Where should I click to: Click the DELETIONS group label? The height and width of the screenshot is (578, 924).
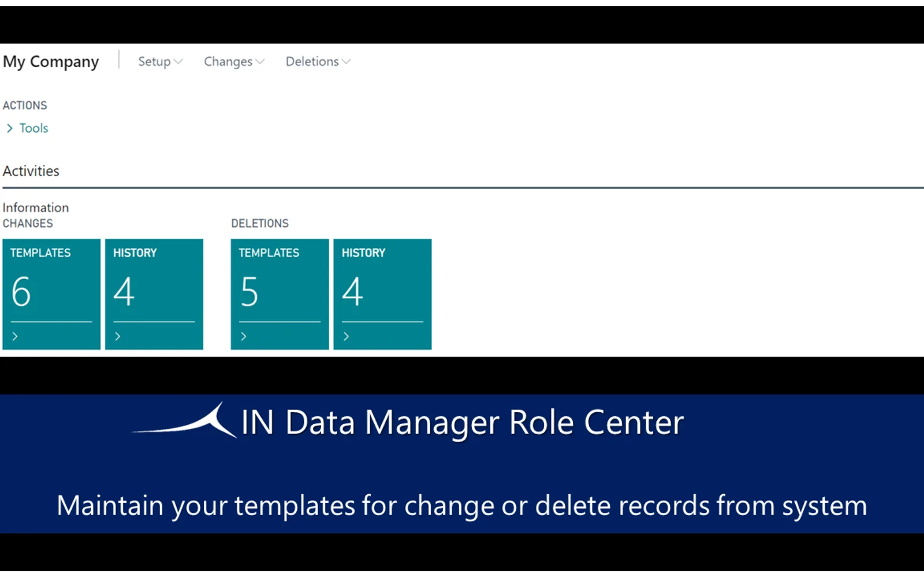click(260, 223)
